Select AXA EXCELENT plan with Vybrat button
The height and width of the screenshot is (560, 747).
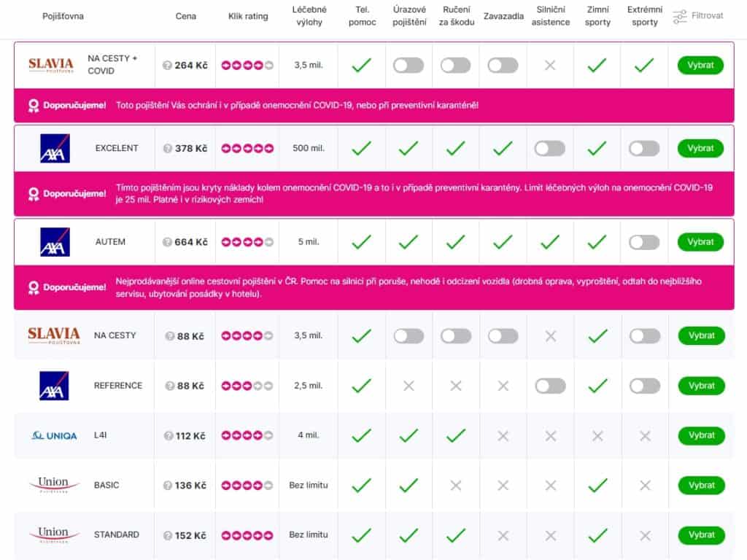click(x=700, y=149)
